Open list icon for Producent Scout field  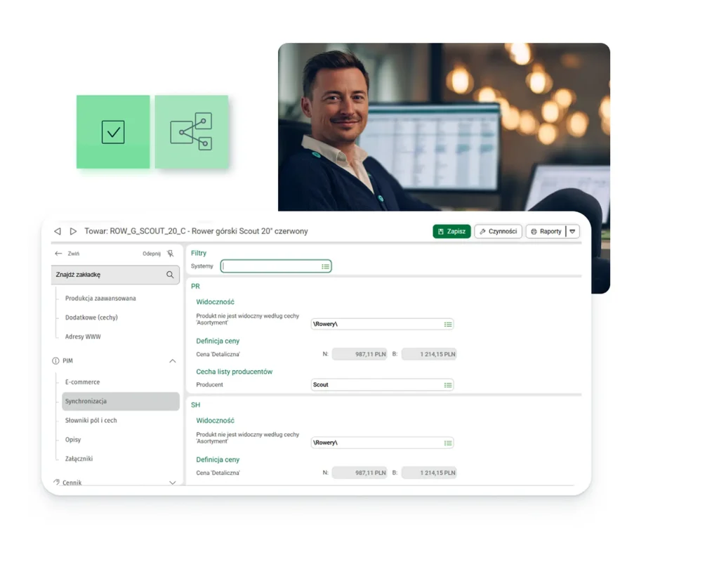pos(448,385)
